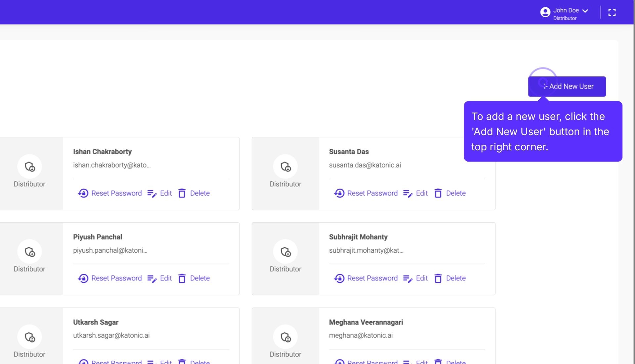
Task: Open fullscreen mode using the expand icon
Action: (612, 12)
